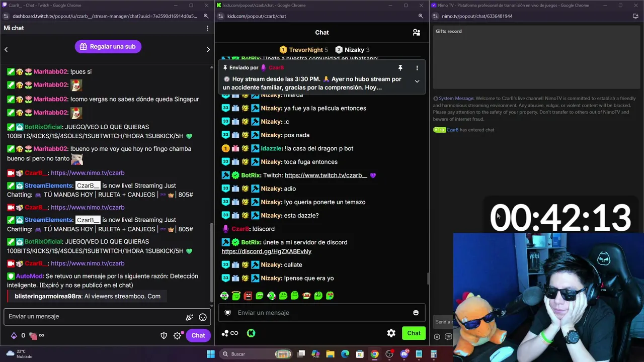Click the green Kick K logo icon
This screenshot has height=362, width=644.
251,333
